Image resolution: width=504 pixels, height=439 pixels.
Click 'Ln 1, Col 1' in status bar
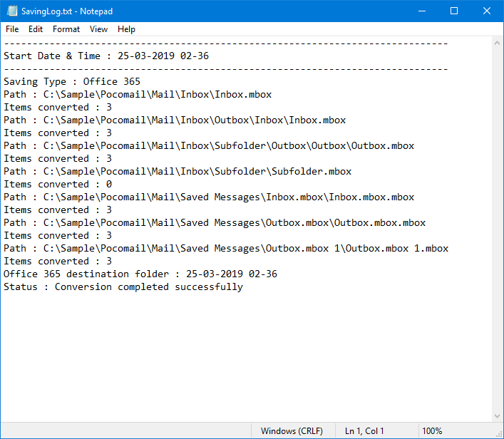coord(364,431)
